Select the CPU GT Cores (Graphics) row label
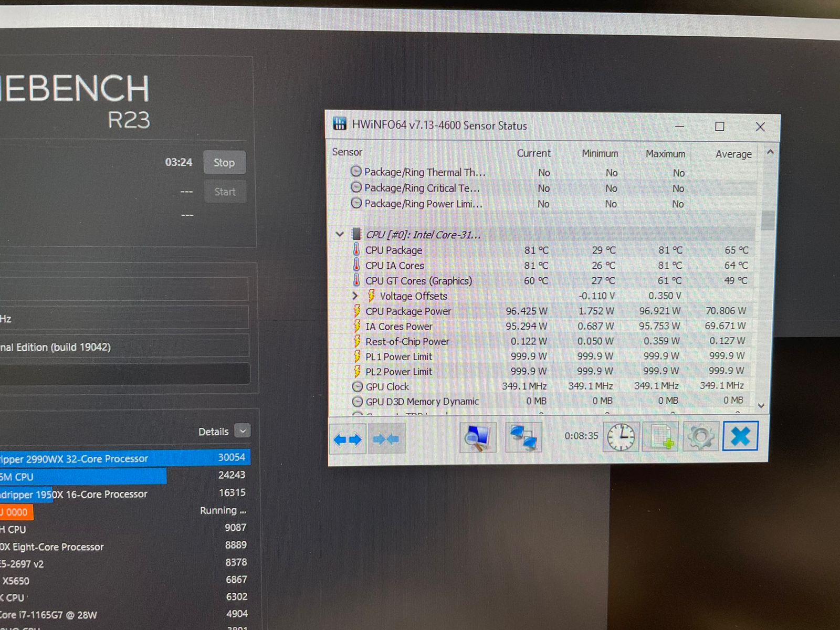 (419, 281)
